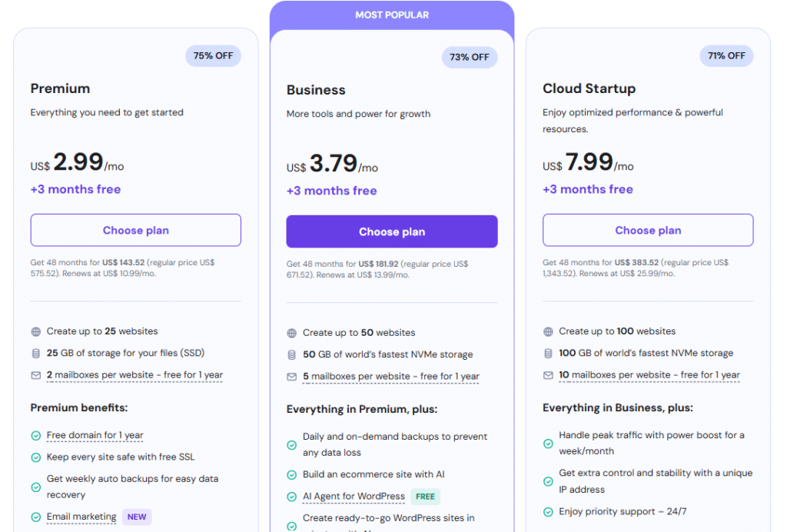Viewport: 787px width, 532px height.
Task: Click the NEW badge beside Email marketing
Action: pos(137,517)
